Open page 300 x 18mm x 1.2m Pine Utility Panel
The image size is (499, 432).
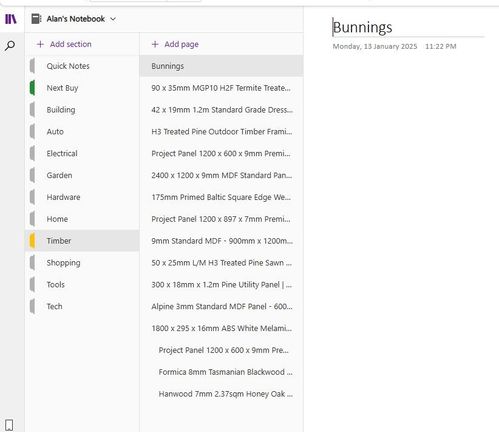[x=222, y=284]
